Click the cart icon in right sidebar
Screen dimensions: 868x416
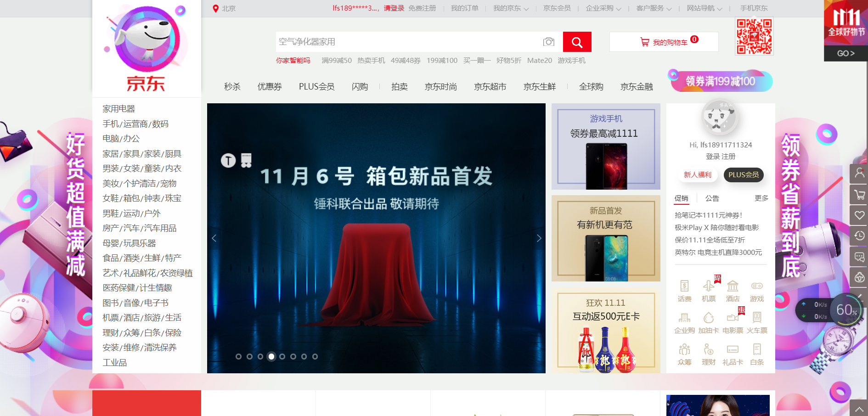point(859,194)
